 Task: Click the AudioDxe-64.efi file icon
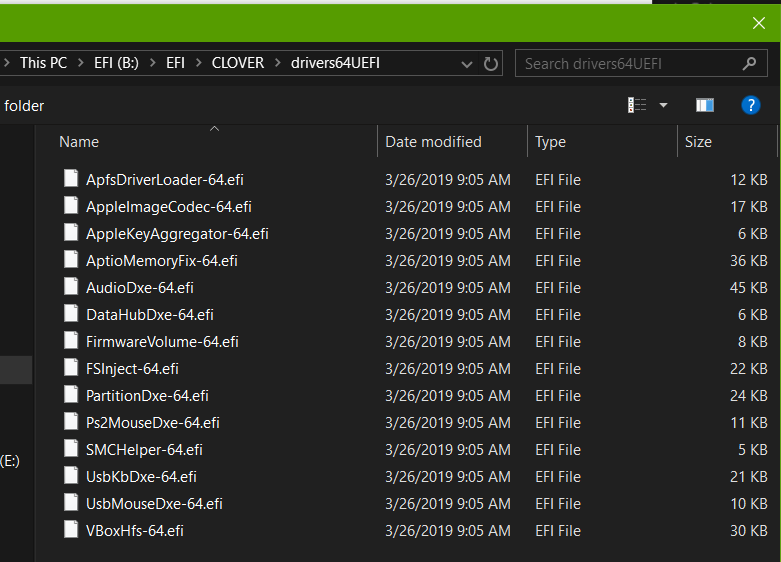[71, 286]
